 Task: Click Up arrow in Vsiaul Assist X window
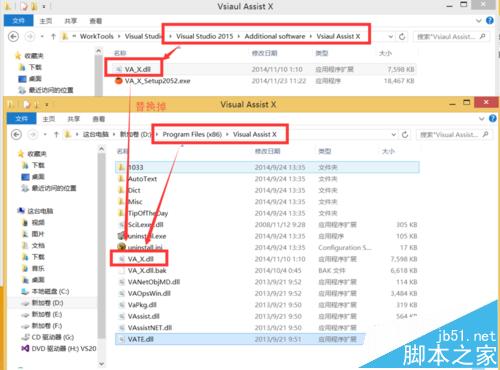(53, 36)
